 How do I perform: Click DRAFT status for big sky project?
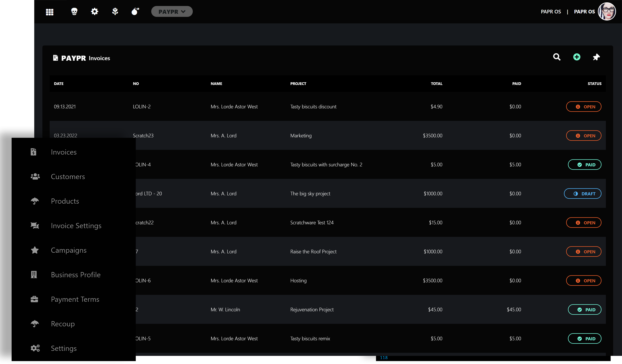coord(582,194)
